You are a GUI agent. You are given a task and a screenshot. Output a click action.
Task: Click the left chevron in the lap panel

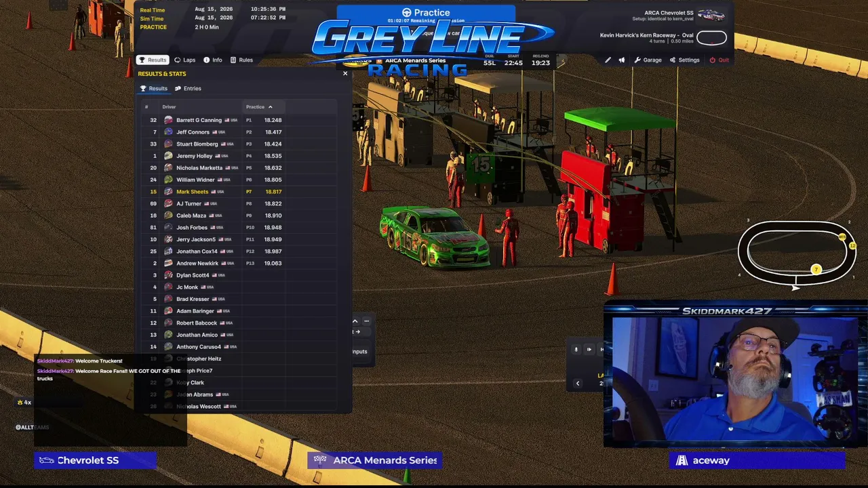tap(578, 383)
